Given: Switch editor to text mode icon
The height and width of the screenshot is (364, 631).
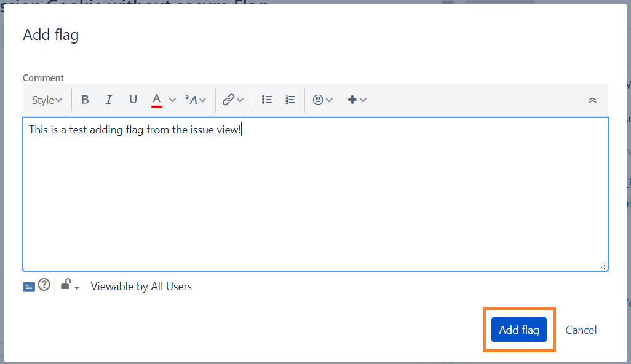Looking at the screenshot, I should tap(28, 287).
